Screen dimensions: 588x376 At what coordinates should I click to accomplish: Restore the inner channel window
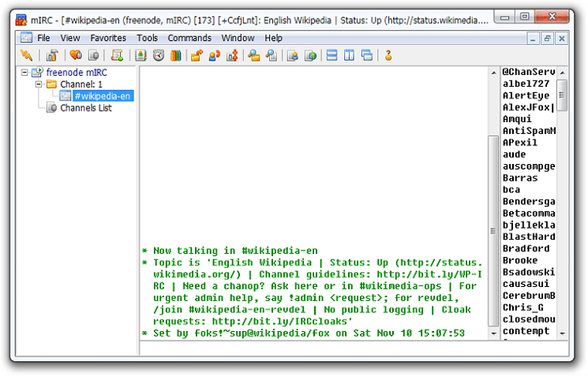[x=547, y=38]
